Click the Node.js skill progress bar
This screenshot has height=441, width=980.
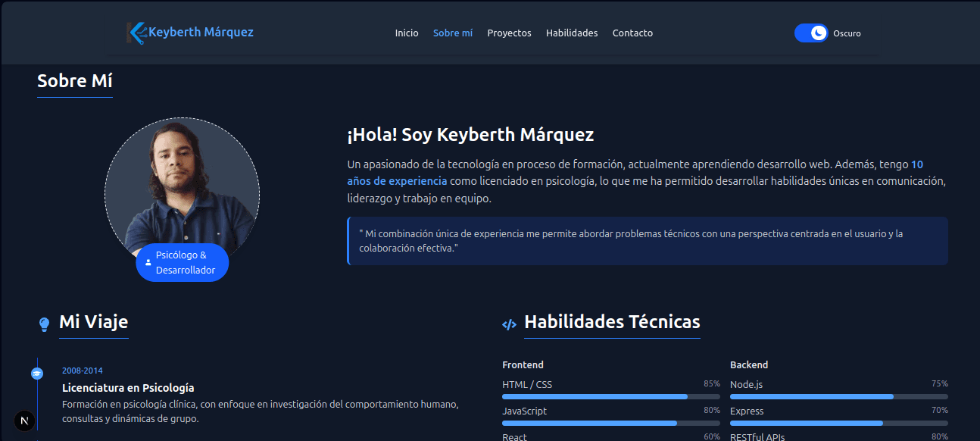(x=837, y=396)
